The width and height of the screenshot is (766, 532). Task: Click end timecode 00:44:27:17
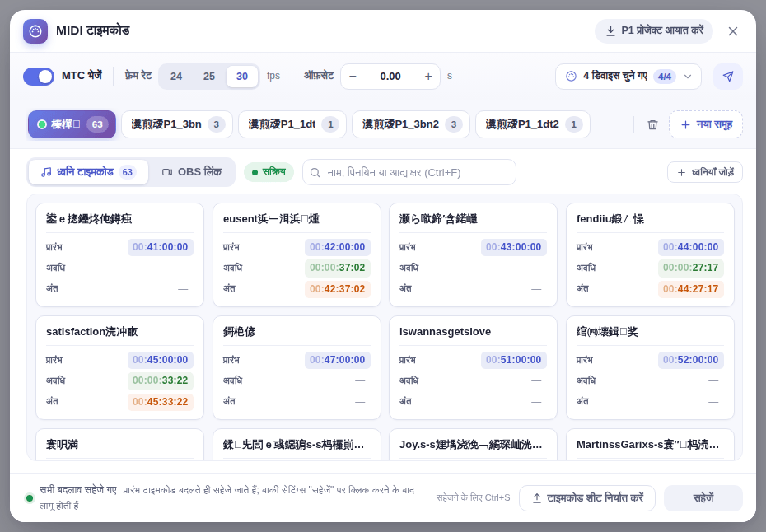[x=691, y=289]
